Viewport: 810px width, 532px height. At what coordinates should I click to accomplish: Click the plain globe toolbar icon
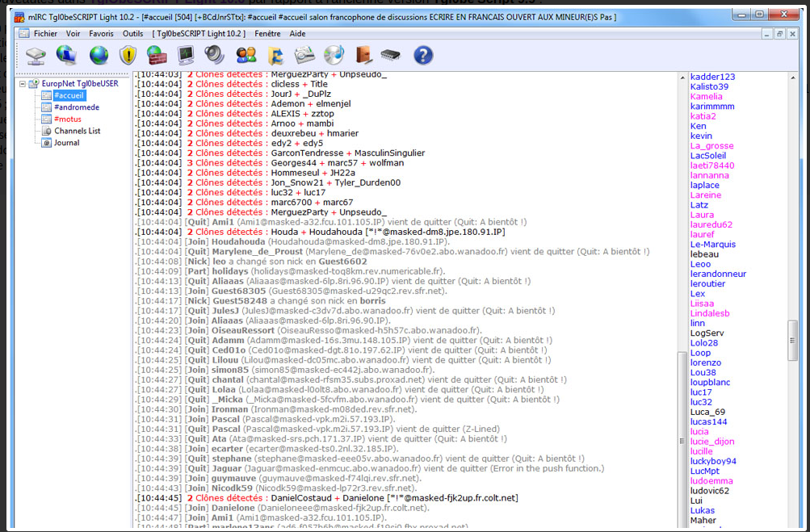click(99, 55)
